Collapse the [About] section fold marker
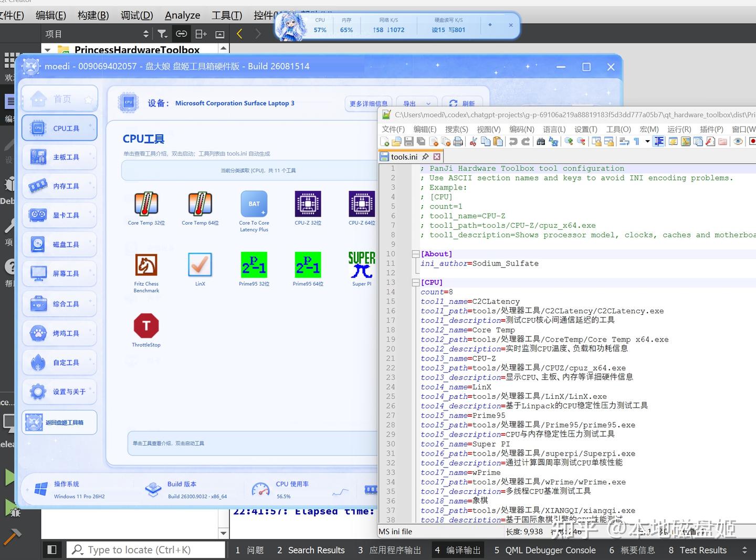 point(415,254)
